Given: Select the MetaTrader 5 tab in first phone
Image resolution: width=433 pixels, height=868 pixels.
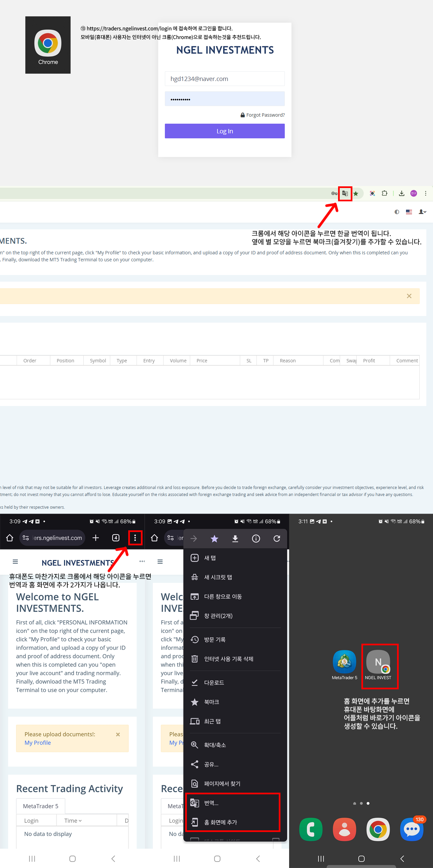Looking at the screenshot, I should point(40,806).
